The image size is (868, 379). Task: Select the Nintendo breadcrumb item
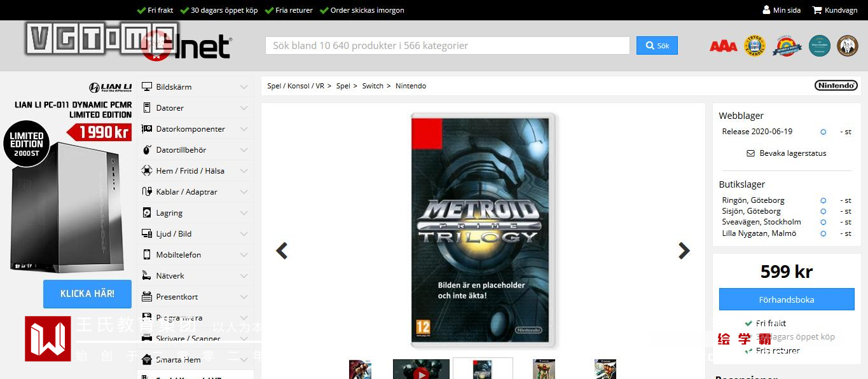click(411, 86)
